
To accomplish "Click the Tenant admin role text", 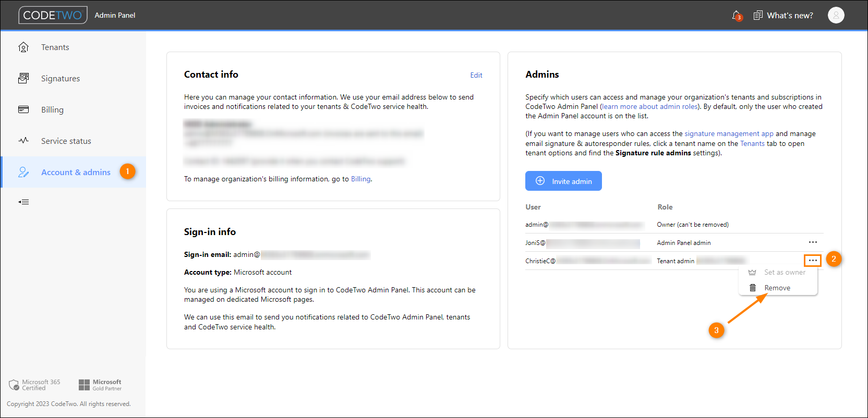I will pos(676,261).
